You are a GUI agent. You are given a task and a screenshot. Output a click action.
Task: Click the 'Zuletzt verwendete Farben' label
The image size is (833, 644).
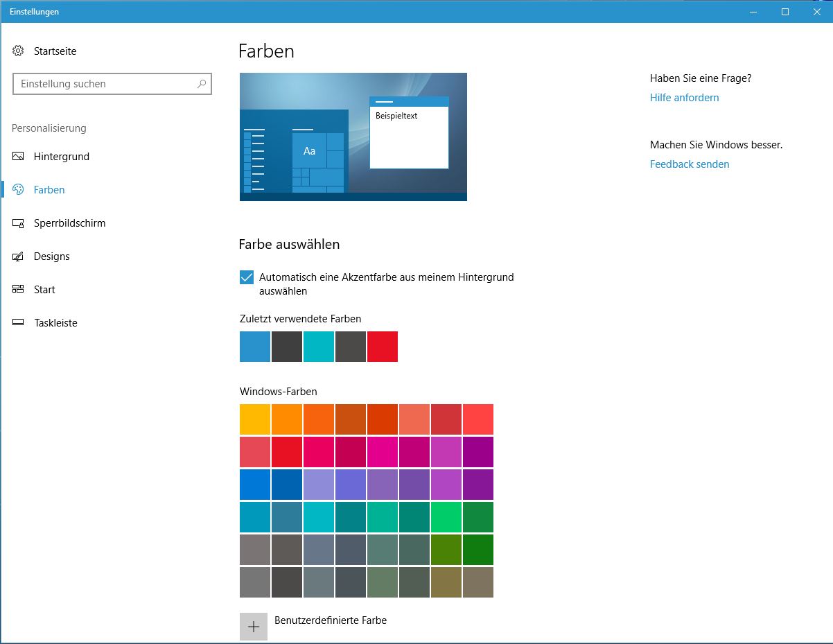click(300, 319)
